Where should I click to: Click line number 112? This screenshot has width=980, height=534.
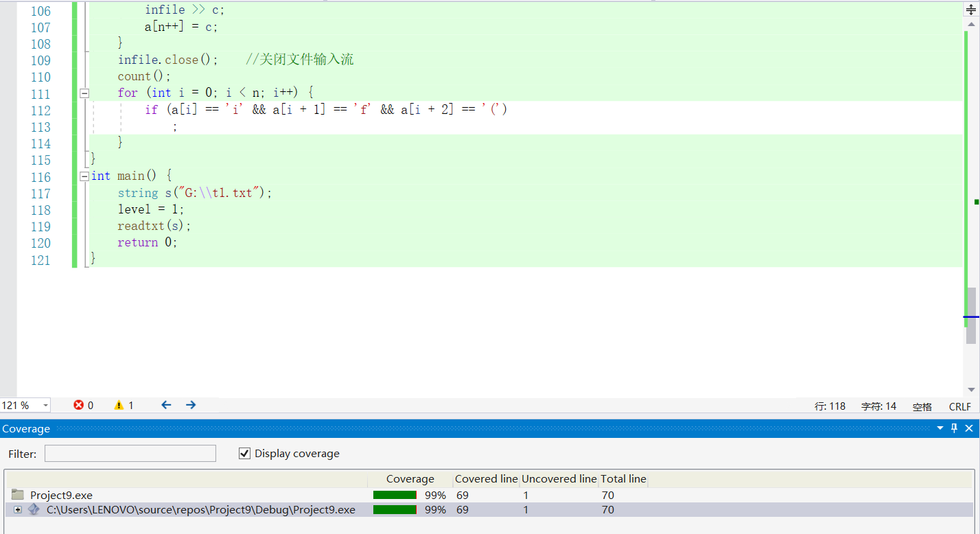(40, 111)
